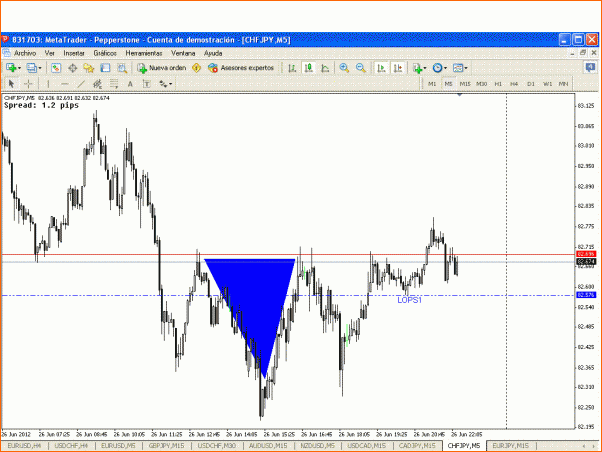The image size is (602, 452).
Task: Click the Nueva orden button
Action: (162, 68)
